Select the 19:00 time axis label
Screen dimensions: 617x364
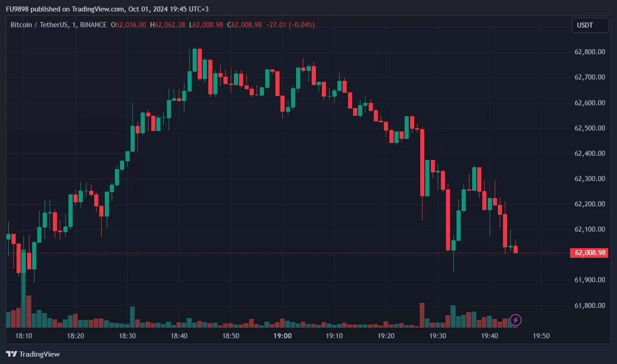tap(282, 336)
